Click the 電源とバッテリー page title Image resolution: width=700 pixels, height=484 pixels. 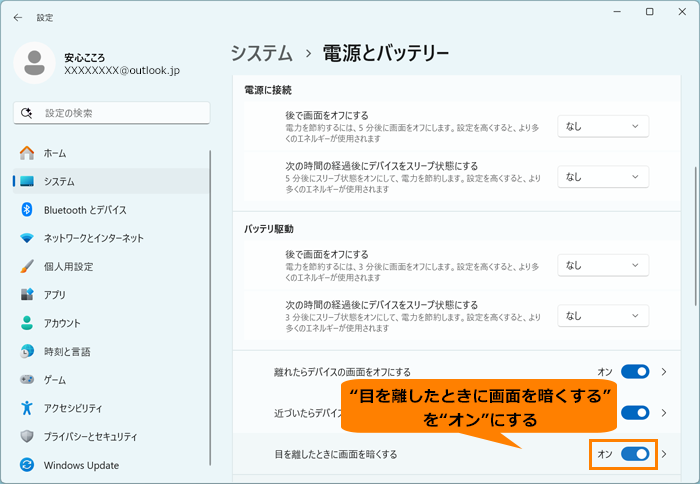pyautogui.click(x=386, y=53)
